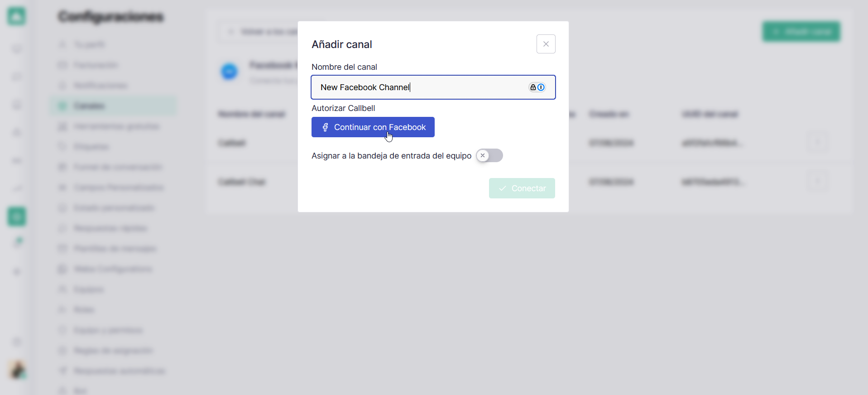Click the Conectar button

click(x=522, y=188)
